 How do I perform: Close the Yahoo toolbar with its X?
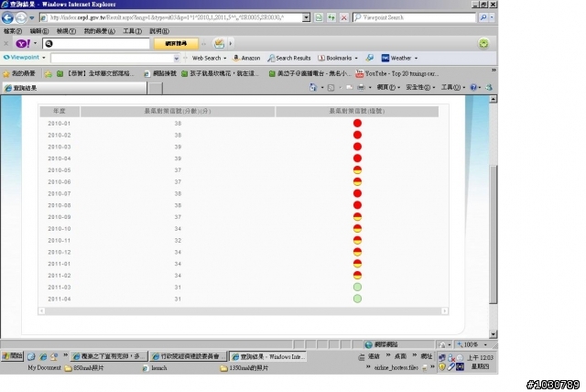pyautogui.click(x=6, y=44)
